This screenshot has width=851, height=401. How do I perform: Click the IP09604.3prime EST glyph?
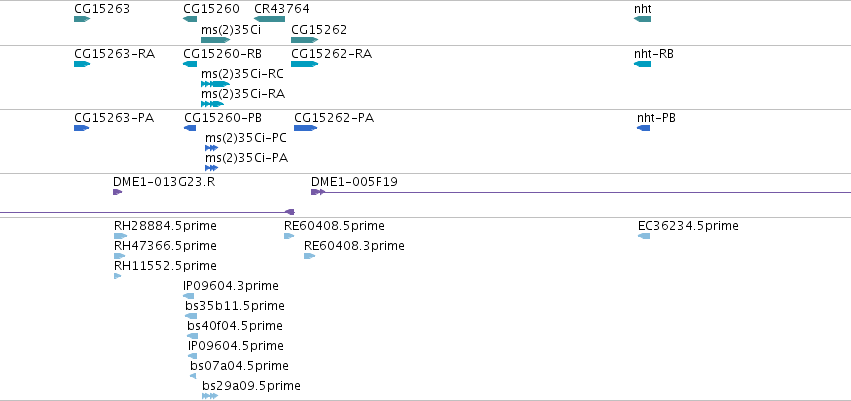point(188,296)
